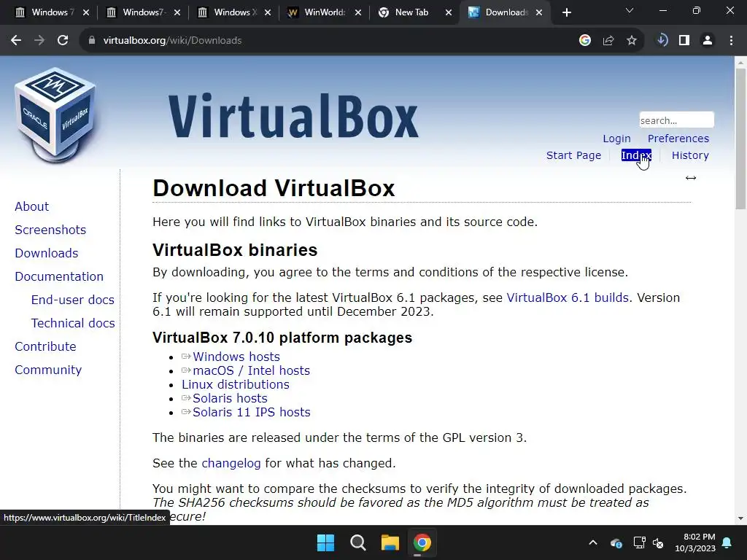Click the page vertical scrollbar thumb
Viewport: 747px width, 560px height.
click(740, 138)
